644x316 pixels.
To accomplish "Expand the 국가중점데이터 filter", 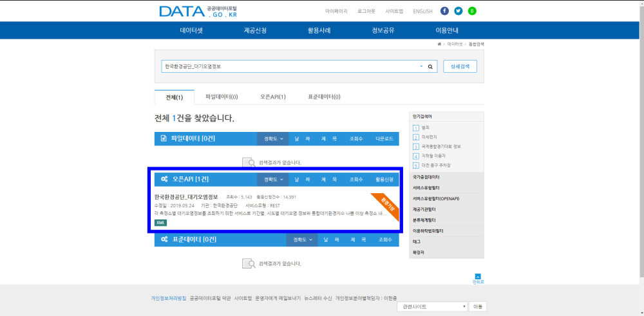I will tap(446, 177).
